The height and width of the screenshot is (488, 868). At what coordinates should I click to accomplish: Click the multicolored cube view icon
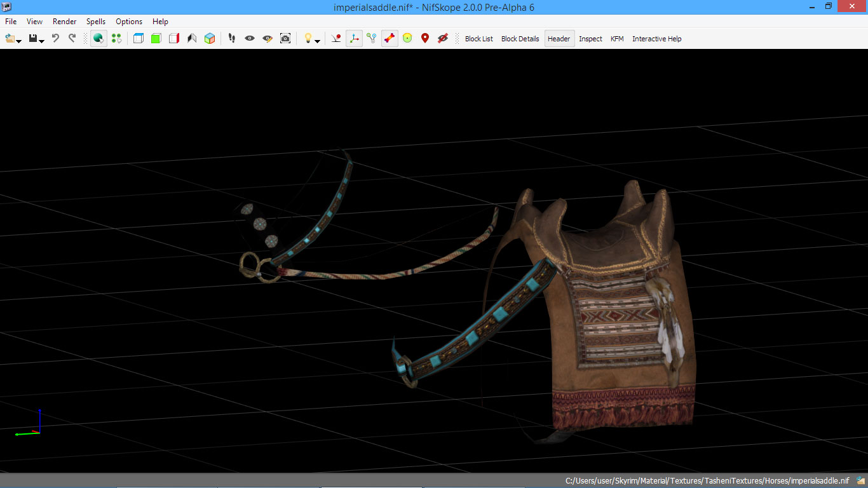click(x=210, y=39)
